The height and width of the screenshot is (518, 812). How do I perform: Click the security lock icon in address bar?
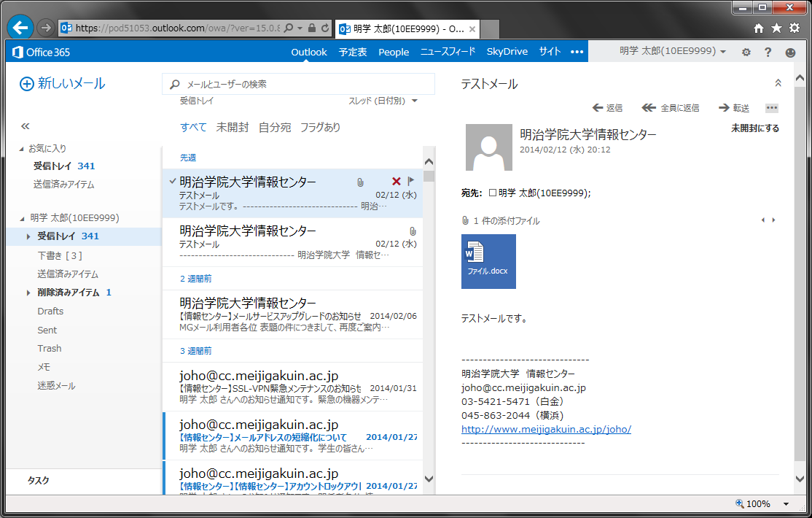pos(312,28)
